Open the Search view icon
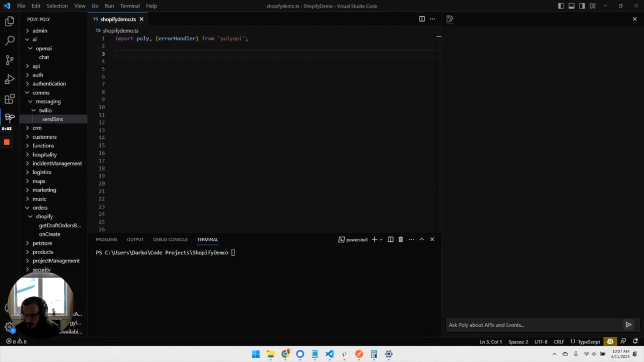Image resolution: width=644 pixels, height=362 pixels. tap(10, 40)
